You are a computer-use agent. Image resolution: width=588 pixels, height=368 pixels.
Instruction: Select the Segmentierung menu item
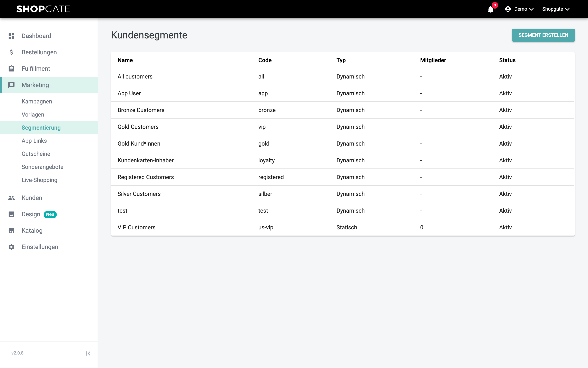pos(49,128)
